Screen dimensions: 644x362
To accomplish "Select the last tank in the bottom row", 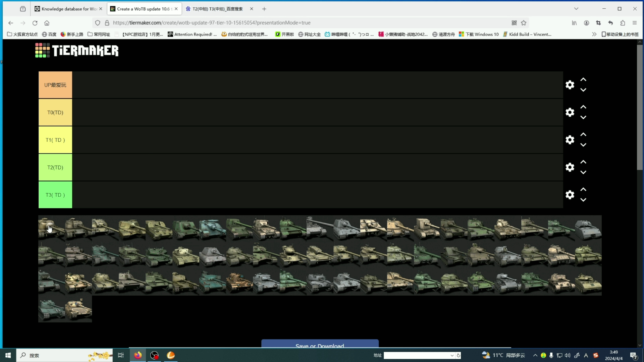I will tap(78, 309).
